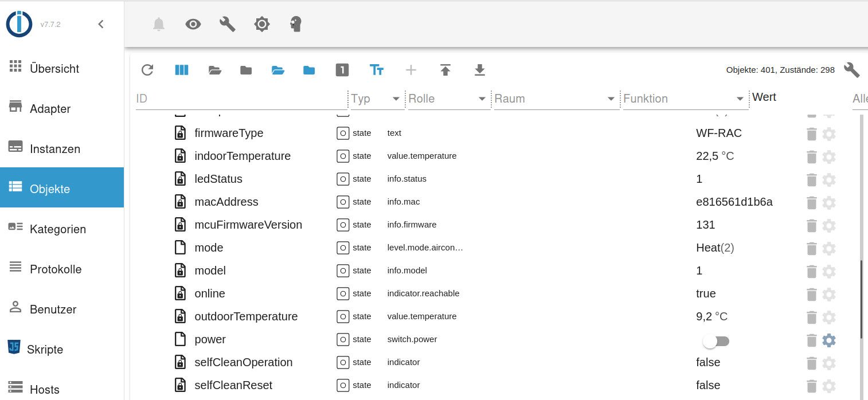This screenshot has width=868, height=400.
Task: Open the wrench icon beside object count
Action: point(851,70)
